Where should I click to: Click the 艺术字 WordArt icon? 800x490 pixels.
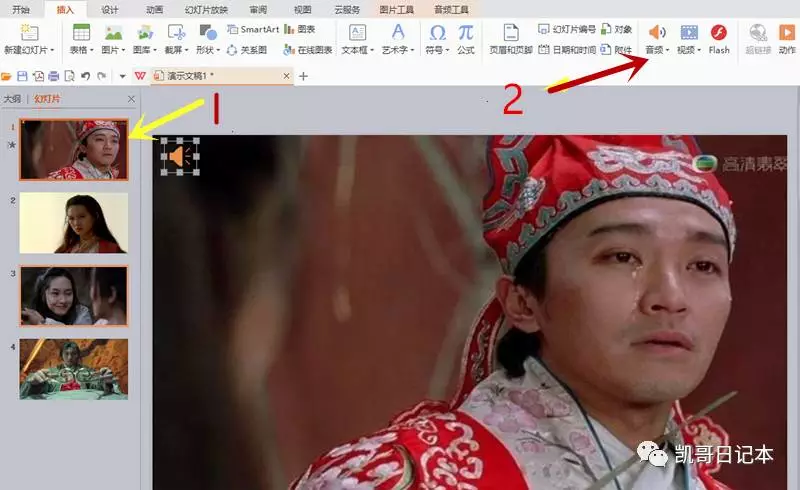[x=398, y=33]
